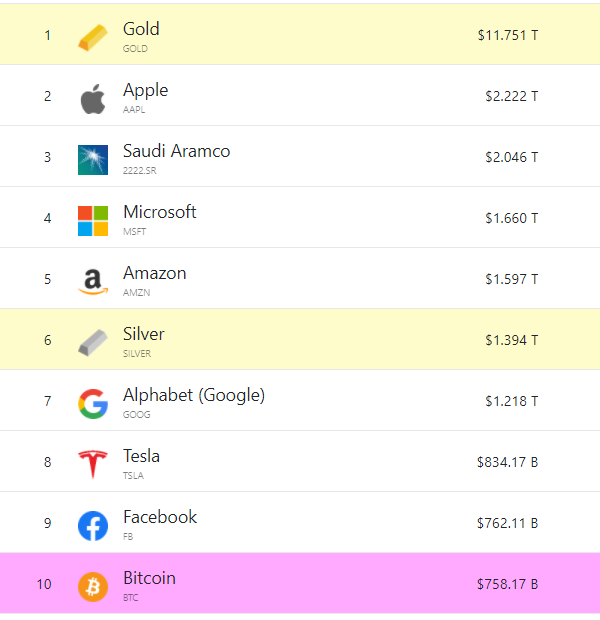The height and width of the screenshot is (620, 600).
Task: Open the Gold asset link
Action: (x=141, y=29)
